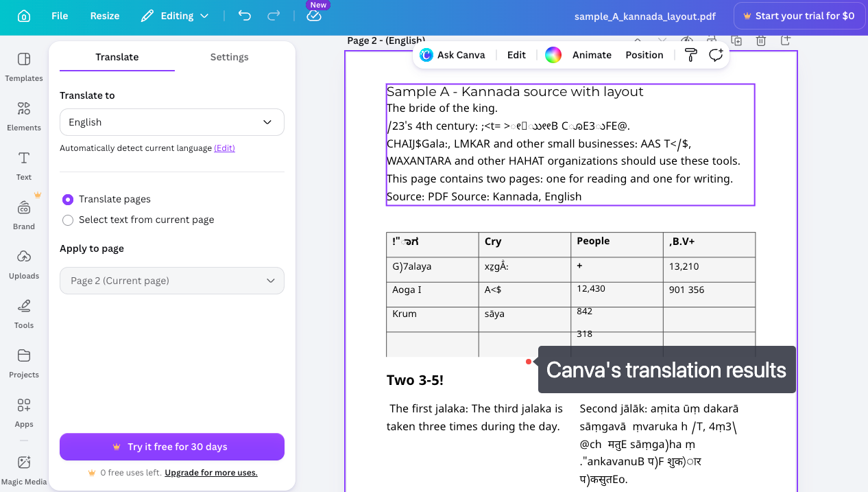Open the Magic Media sidebar panel

[24, 470]
